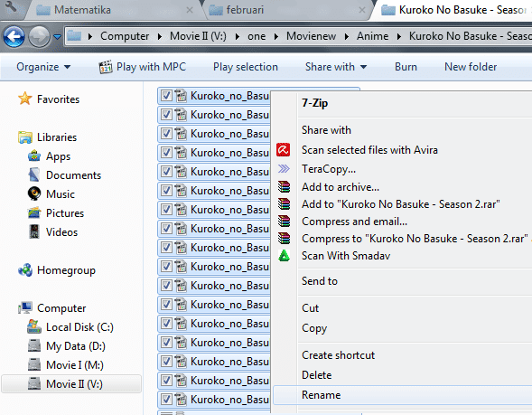Click Computer in the address breadcrumb
Image resolution: width=532 pixels, height=415 pixels.
click(x=125, y=36)
